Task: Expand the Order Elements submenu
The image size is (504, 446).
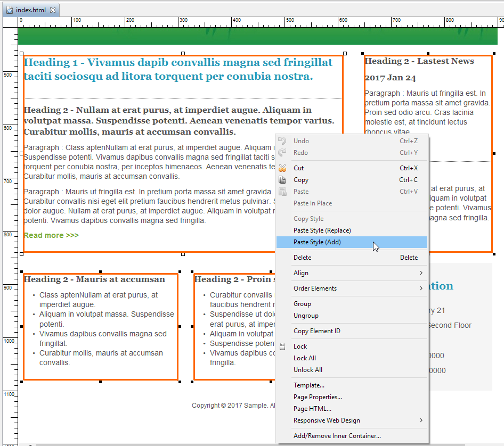Action: tap(352, 288)
